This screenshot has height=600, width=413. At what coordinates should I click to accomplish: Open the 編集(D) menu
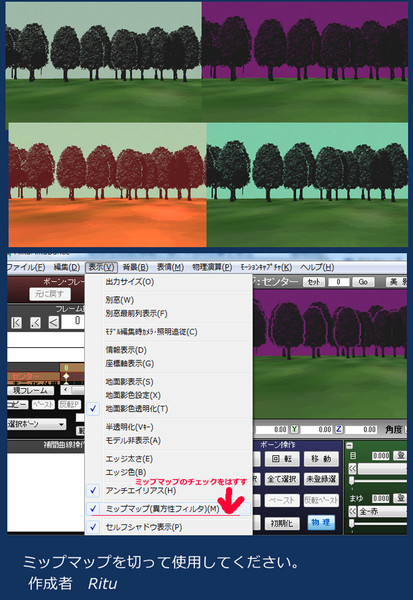coord(67,267)
